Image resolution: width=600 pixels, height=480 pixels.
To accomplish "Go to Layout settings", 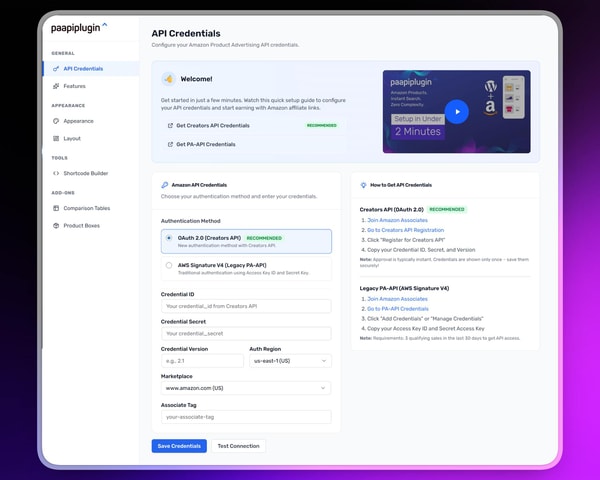I will click(91, 139).
